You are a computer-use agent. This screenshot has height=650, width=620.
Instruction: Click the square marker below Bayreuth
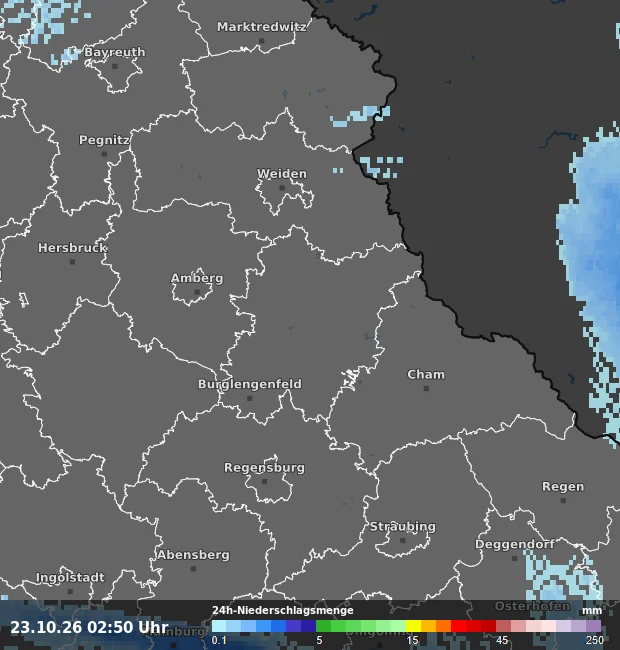coord(115,66)
